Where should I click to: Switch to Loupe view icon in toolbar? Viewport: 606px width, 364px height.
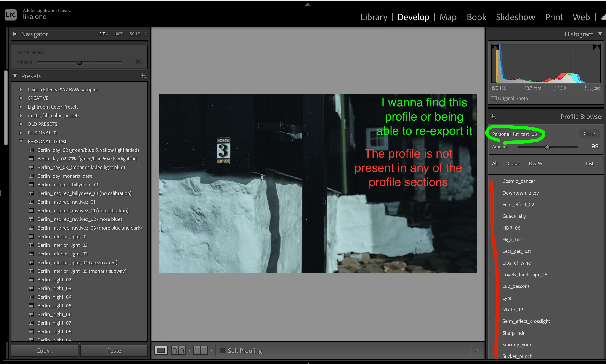click(161, 351)
